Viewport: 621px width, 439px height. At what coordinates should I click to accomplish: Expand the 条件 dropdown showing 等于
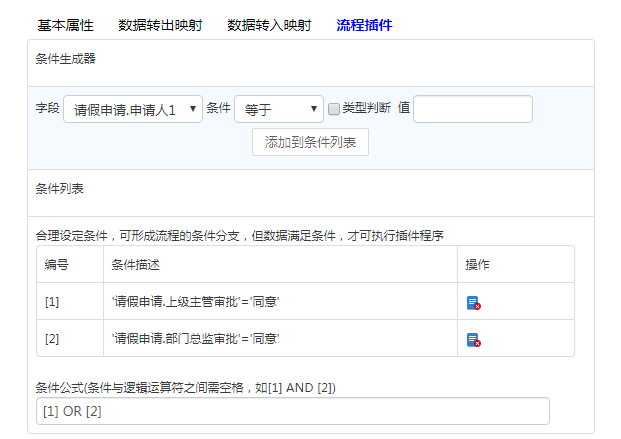point(278,109)
